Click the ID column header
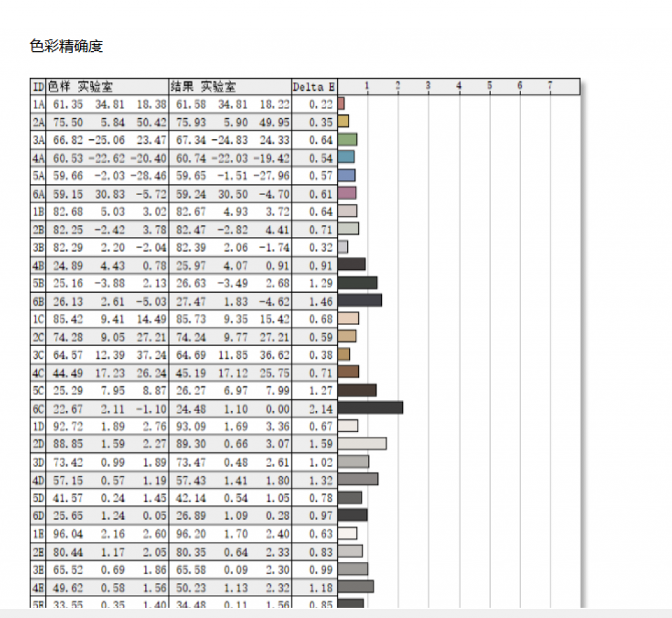672x618 pixels. 38,87
